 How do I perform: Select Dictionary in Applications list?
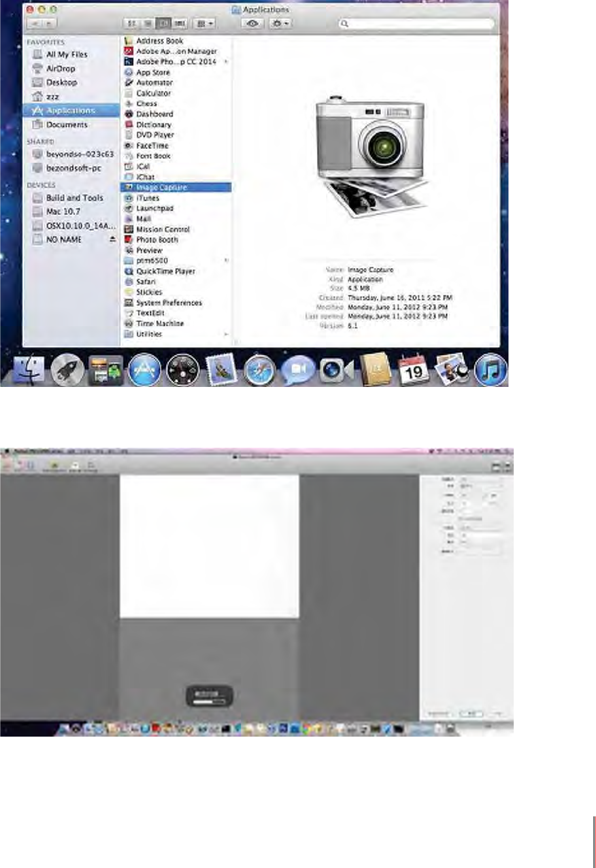154,124
